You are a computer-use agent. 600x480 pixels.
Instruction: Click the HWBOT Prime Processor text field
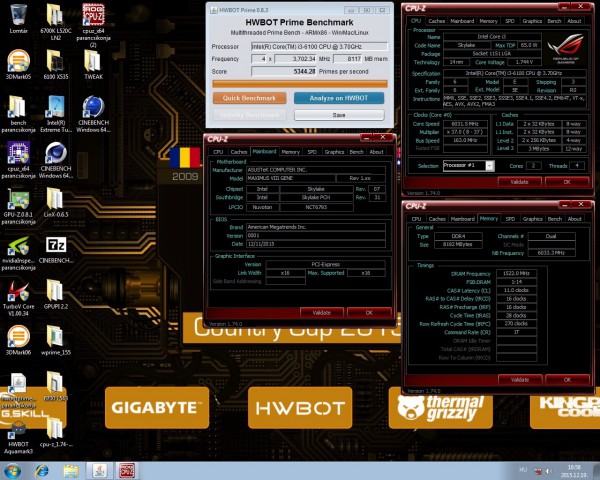click(x=320, y=47)
